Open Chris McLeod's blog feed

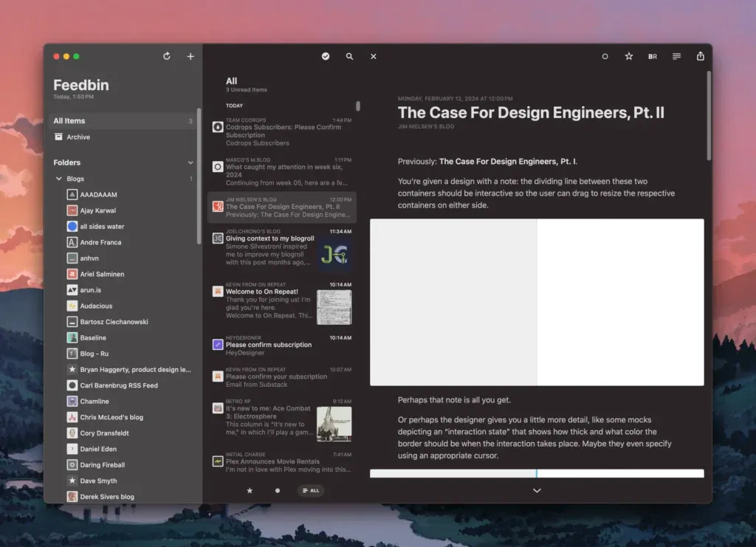click(x=129, y=417)
